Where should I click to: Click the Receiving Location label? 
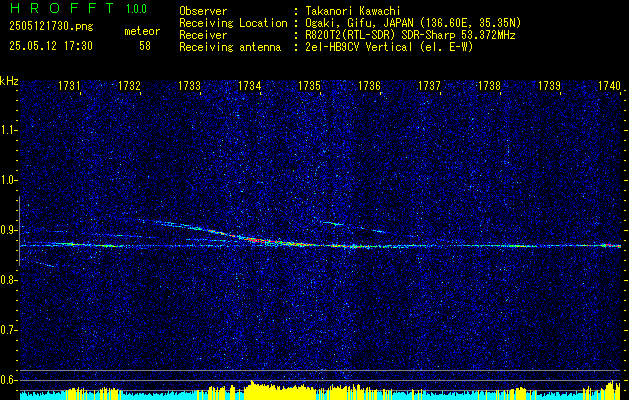tap(233, 23)
